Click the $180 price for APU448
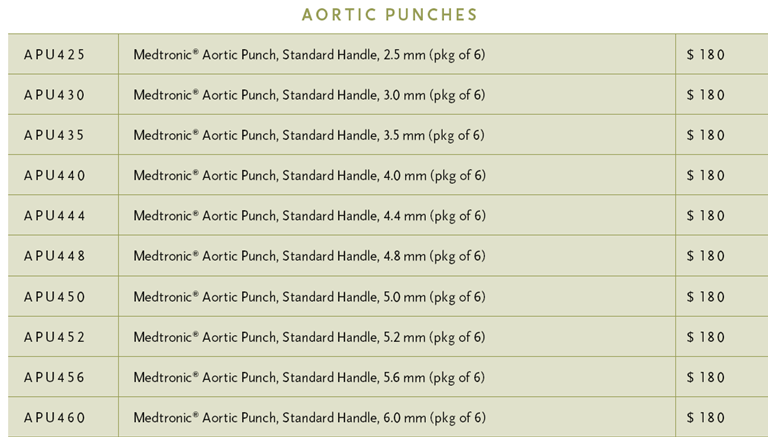Image resolution: width=768 pixels, height=437 pixels. pos(705,256)
